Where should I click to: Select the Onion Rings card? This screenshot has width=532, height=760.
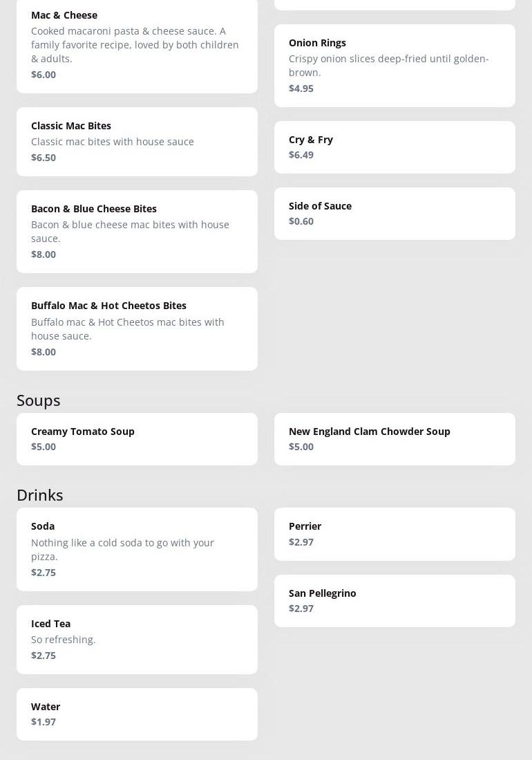click(395, 65)
